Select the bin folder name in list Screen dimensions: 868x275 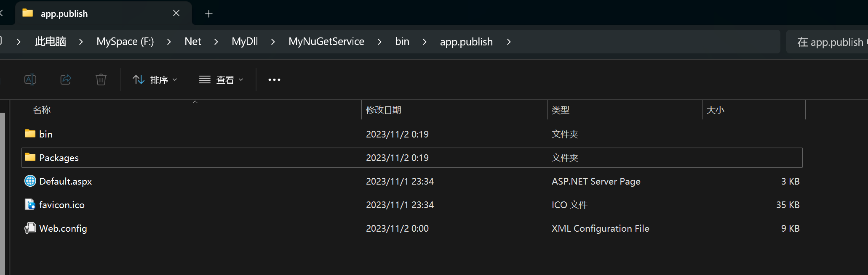click(x=46, y=134)
